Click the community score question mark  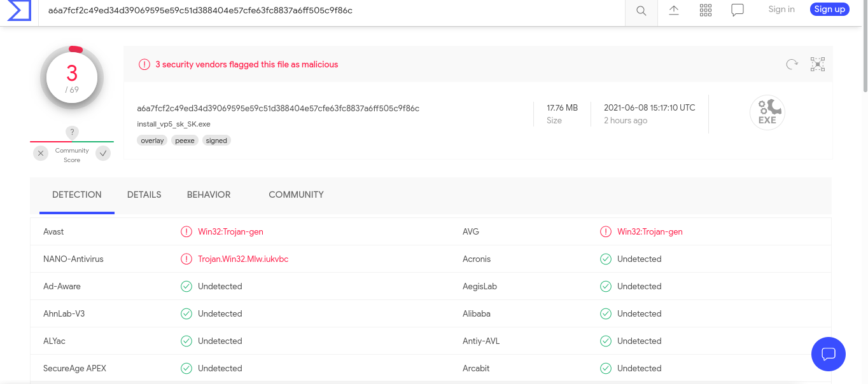tap(73, 132)
